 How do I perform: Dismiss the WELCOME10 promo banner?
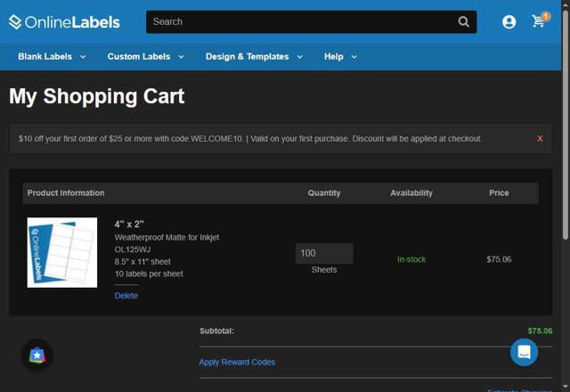tap(540, 139)
